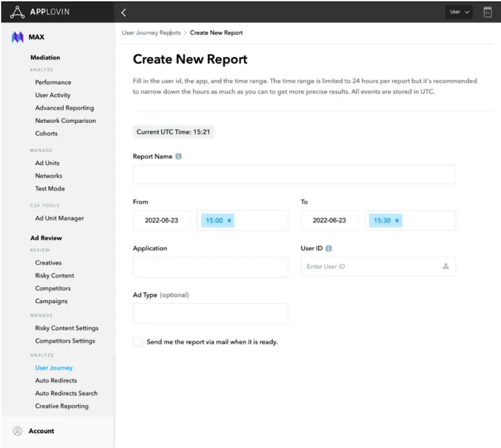The image size is (501, 448).
Task: Click the Account person icon at bottom
Action: [17, 431]
